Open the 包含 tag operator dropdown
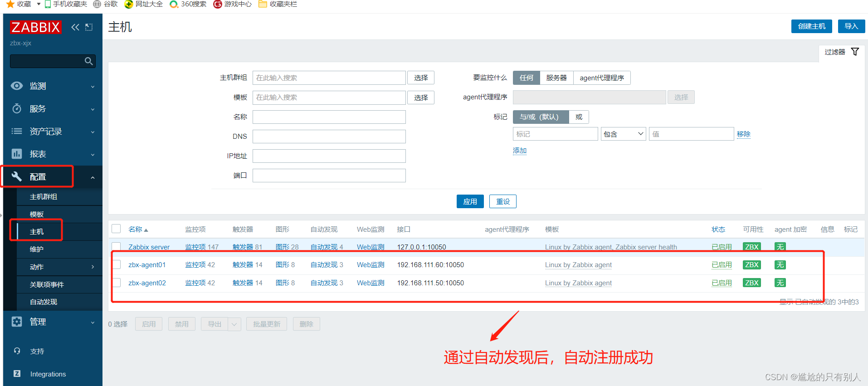This screenshot has height=386, width=868. 623,134
